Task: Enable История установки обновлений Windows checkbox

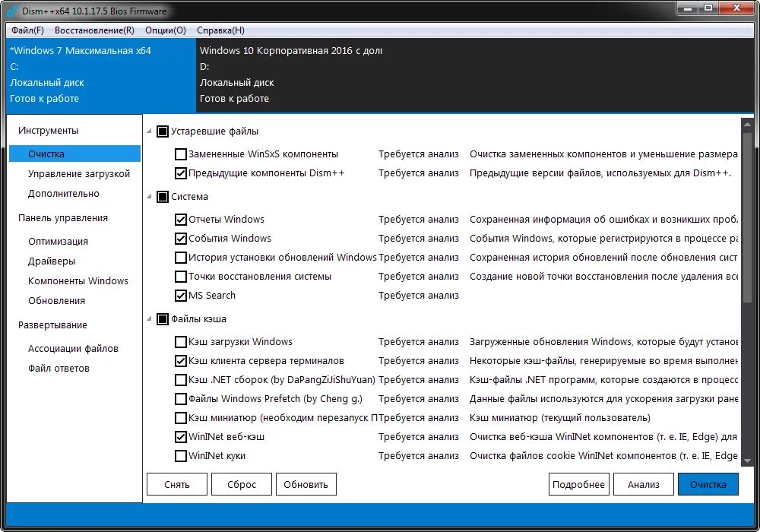Action: pyautogui.click(x=180, y=258)
